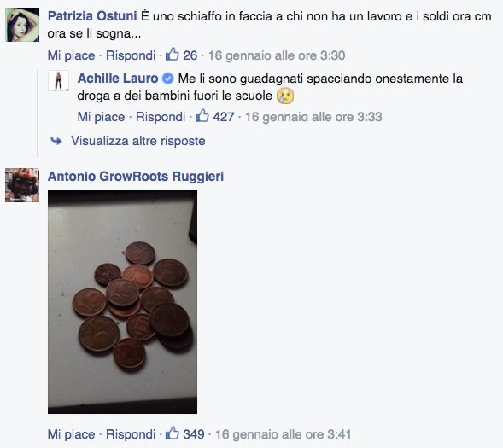Open Achille Lauro's small avatar
The image size is (503, 448).
58,81
